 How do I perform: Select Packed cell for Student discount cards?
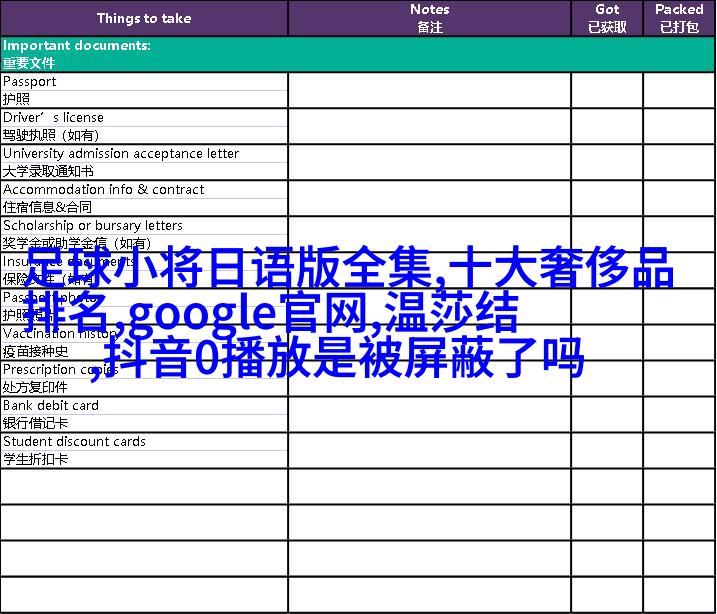[679, 451]
